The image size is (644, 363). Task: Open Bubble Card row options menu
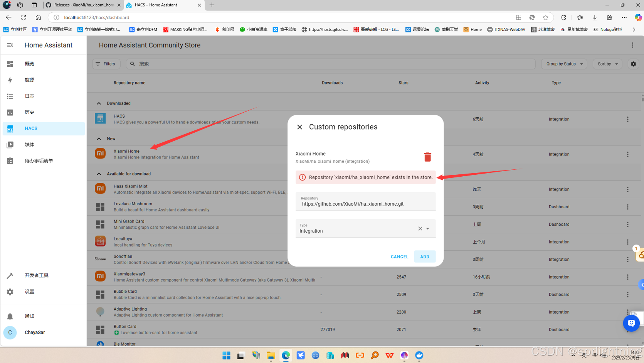point(627,295)
